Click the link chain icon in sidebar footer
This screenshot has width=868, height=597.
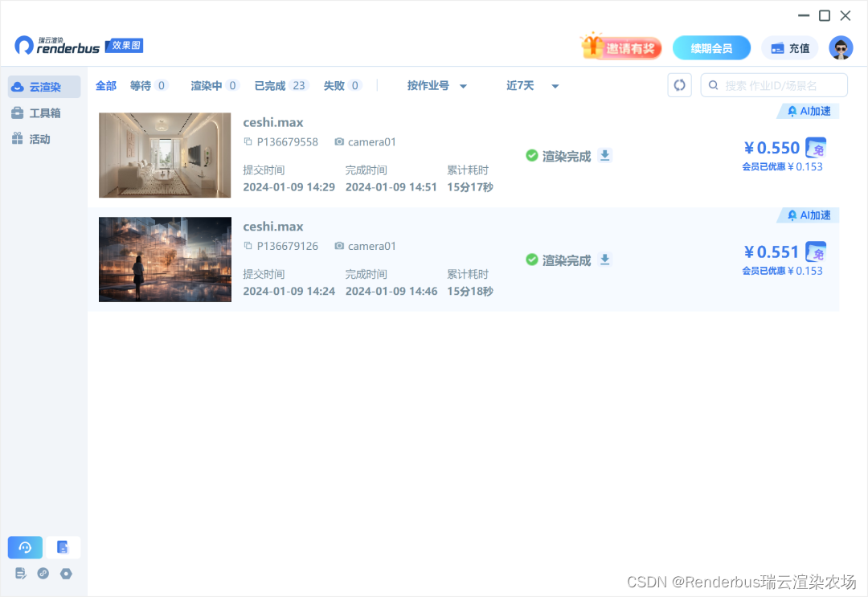(43, 573)
